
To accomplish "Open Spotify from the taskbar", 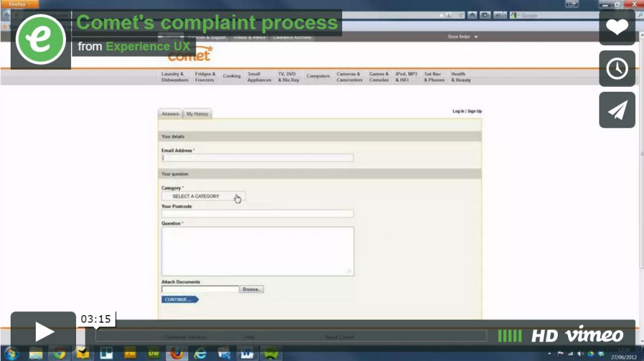I will click(x=270, y=353).
